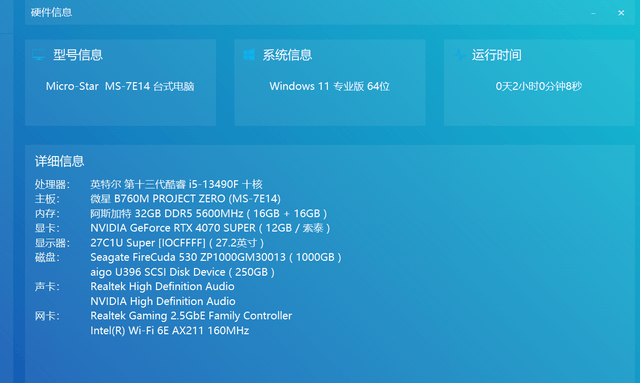Select NVIDIA High Definition Audio entry

(163, 301)
